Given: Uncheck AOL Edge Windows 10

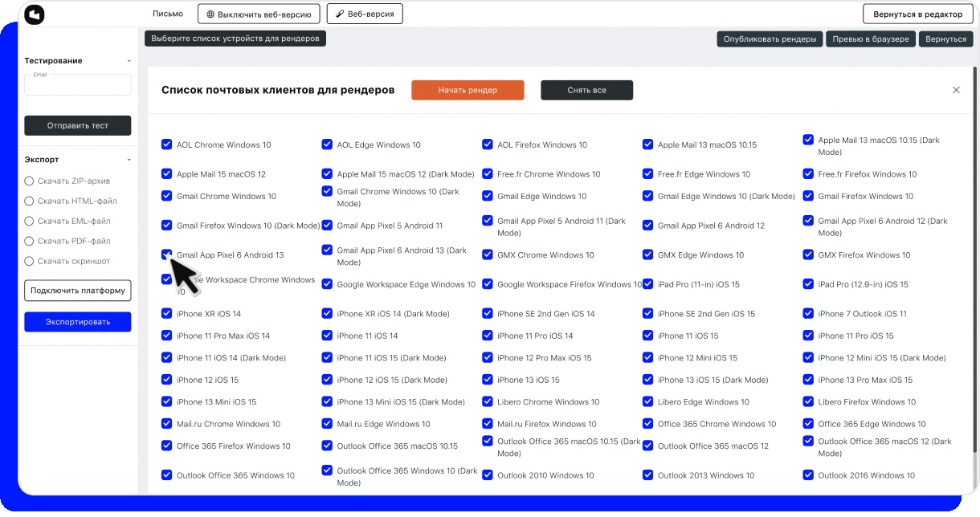Looking at the screenshot, I should point(327,145).
